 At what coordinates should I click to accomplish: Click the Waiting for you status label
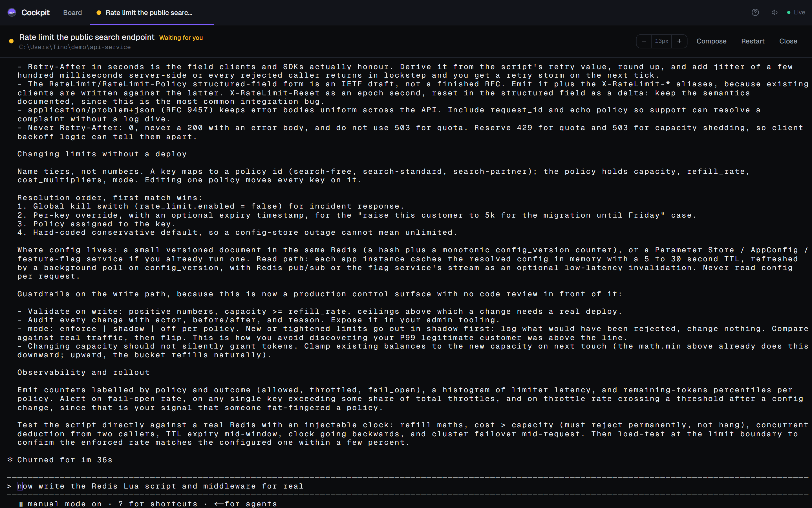tap(181, 38)
